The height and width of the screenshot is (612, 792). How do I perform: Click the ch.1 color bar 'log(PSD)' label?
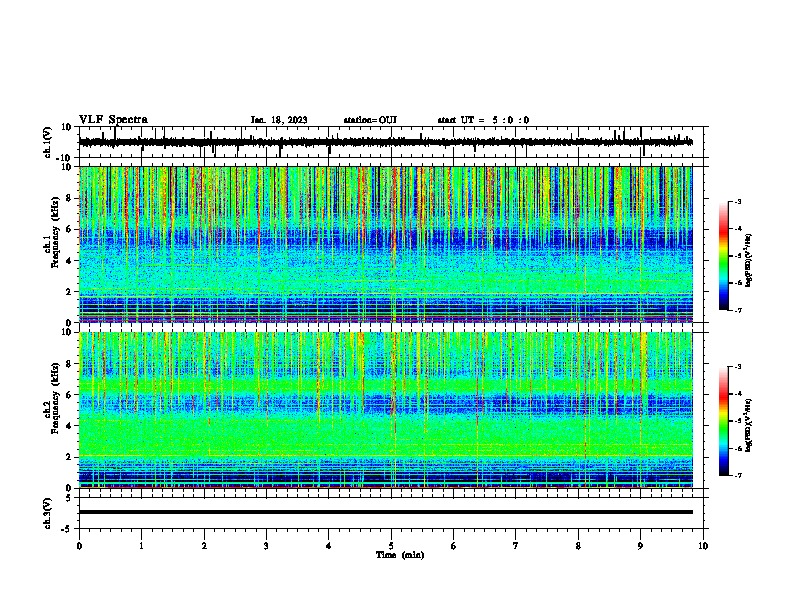point(749,260)
